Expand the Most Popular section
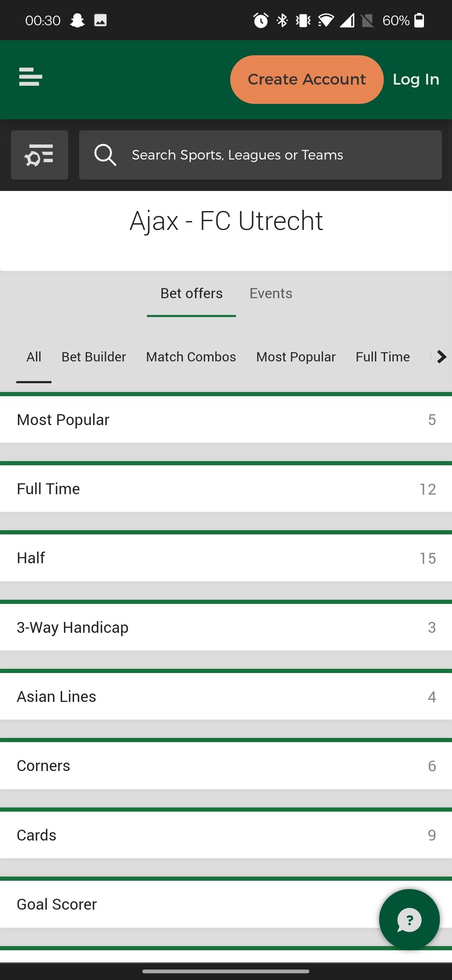 click(226, 420)
